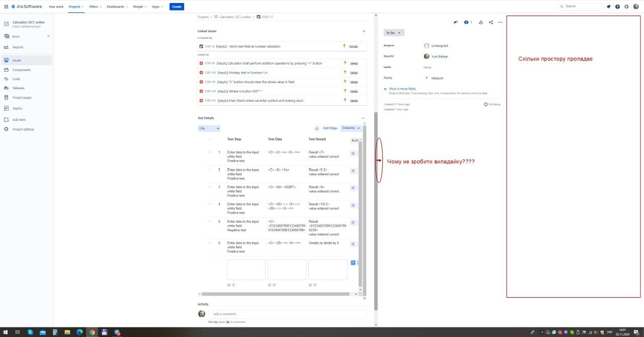Open the Jira help question mark
Image resolution: width=644 pixels, height=337 pixels.
(x=617, y=7)
